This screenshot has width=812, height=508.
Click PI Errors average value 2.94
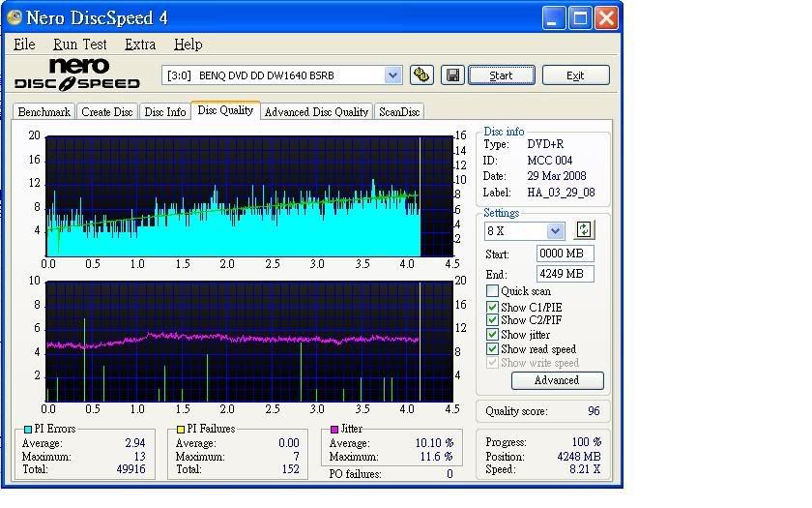click(135, 443)
